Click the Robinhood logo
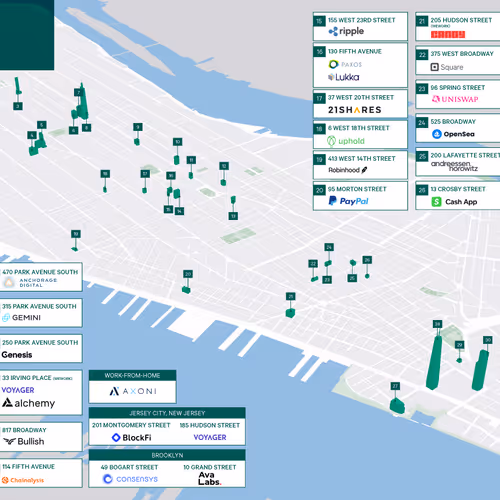This screenshot has height=500, width=500. tap(348, 170)
